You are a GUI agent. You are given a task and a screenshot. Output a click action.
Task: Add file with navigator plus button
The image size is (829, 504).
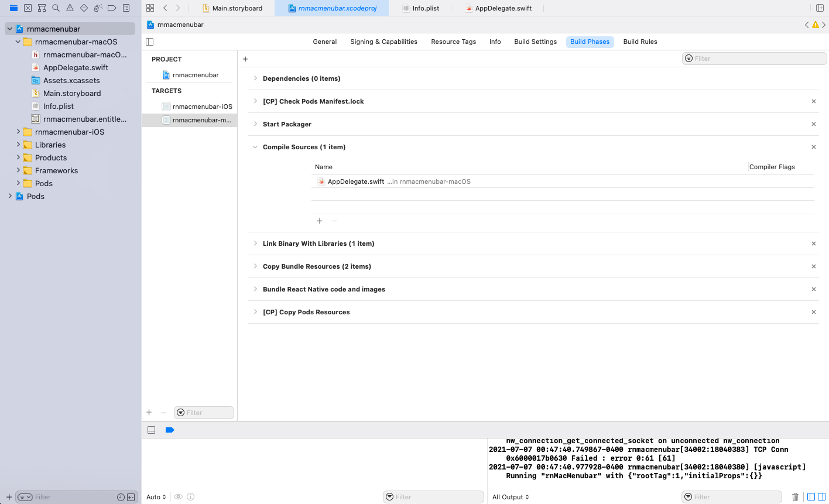click(9, 497)
